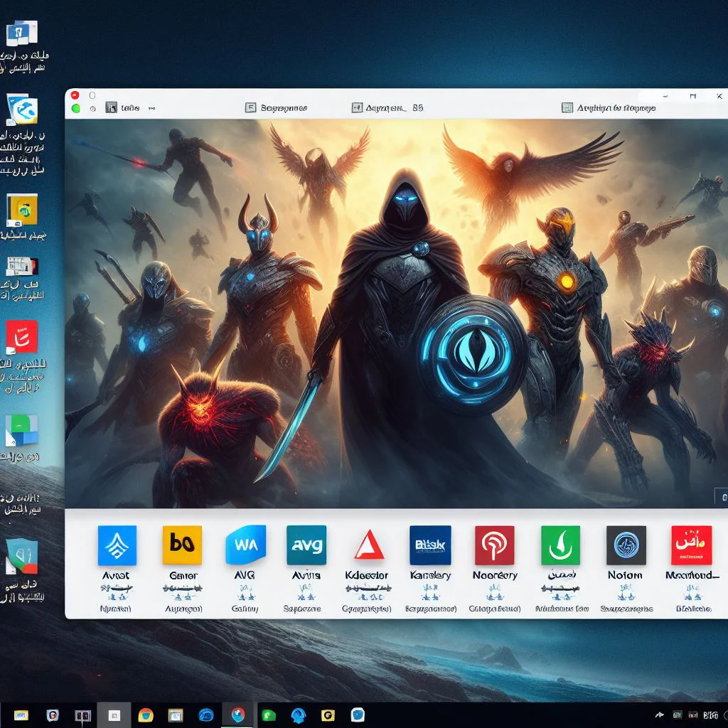Open the dark gray icon with blue ring
This screenshot has width=728, height=728.
point(626,545)
